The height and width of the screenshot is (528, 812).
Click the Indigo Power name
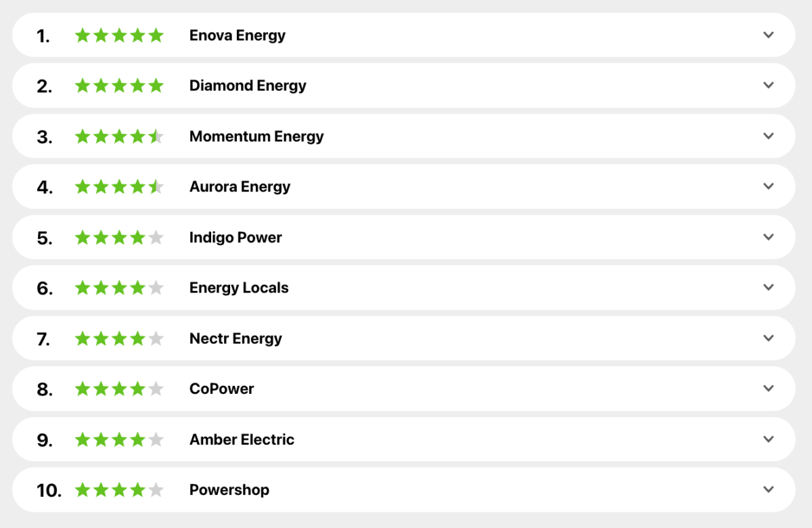(x=235, y=237)
